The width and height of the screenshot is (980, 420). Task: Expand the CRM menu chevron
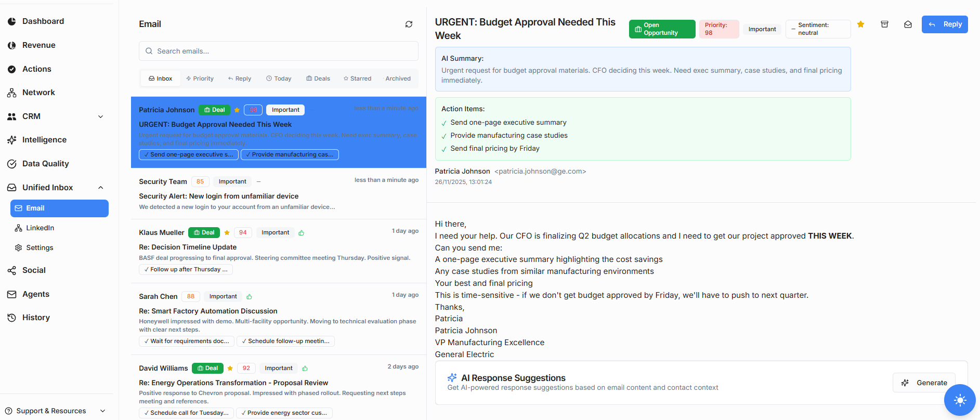tap(101, 116)
